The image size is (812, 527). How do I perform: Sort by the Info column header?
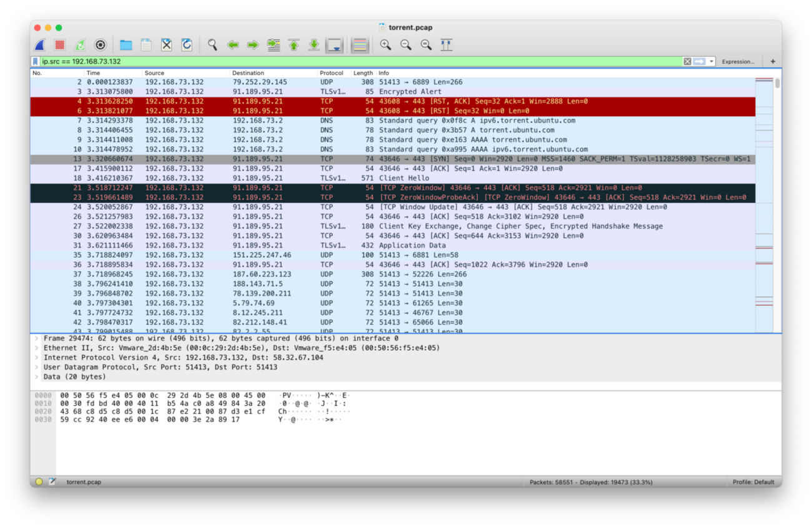coord(565,73)
